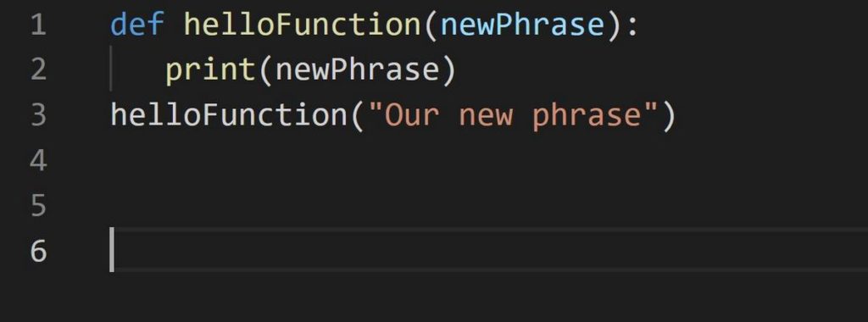Viewport: 868px width, 322px height.
Task: Click the newPhrase argument inside print
Action: (x=357, y=71)
